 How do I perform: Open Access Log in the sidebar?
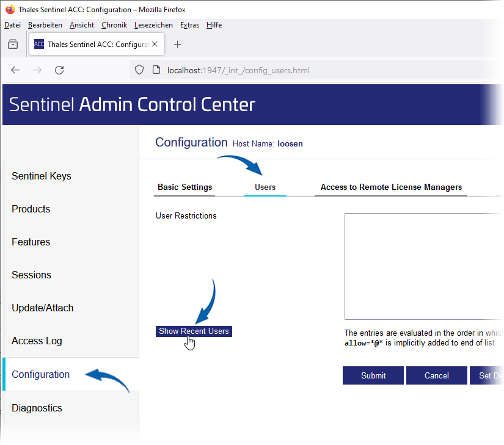click(37, 341)
